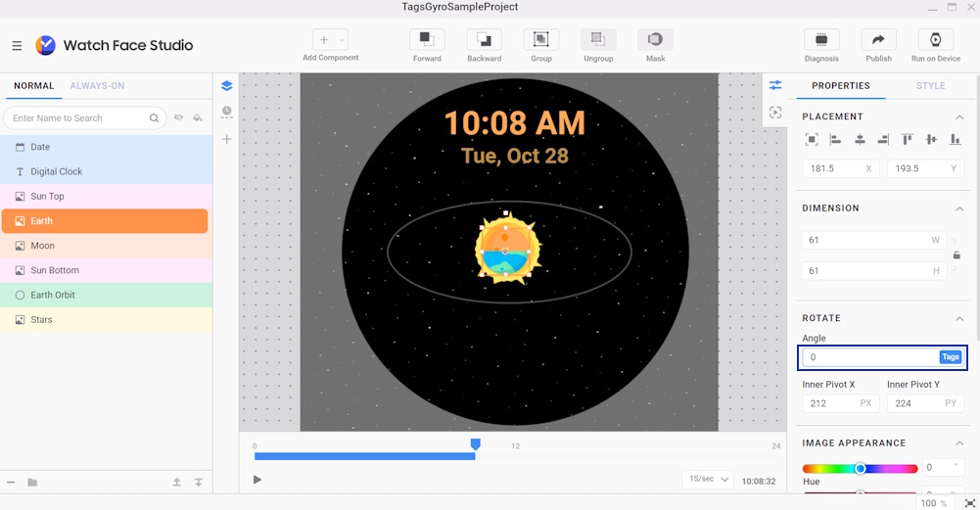Switch to the Always-On tab
980x510 pixels.
point(97,86)
